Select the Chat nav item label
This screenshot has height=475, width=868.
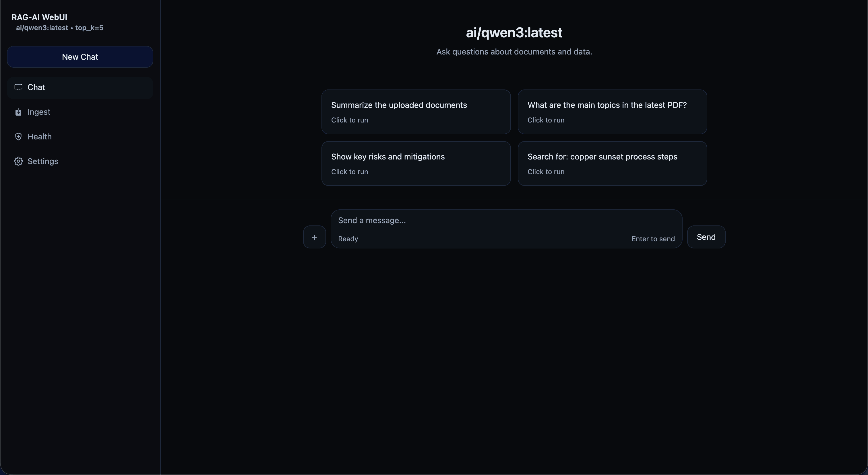coord(36,87)
